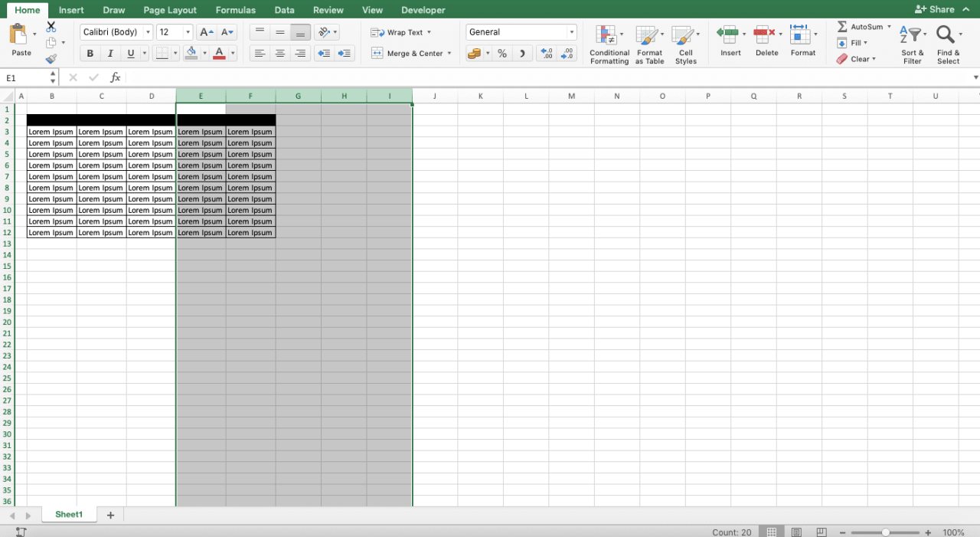Screen dimensions: 980x537
Task: Expand the Clear dropdown arrow
Action: click(x=874, y=59)
